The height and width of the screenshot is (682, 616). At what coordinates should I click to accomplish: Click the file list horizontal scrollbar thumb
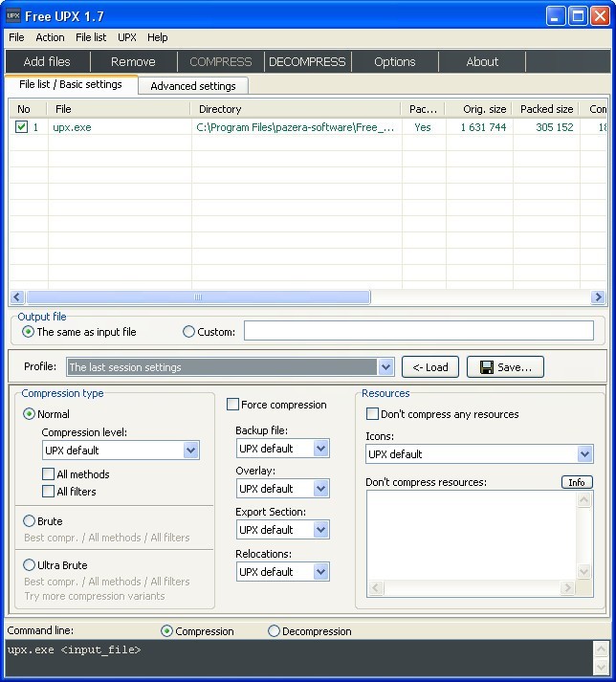(x=198, y=297)
